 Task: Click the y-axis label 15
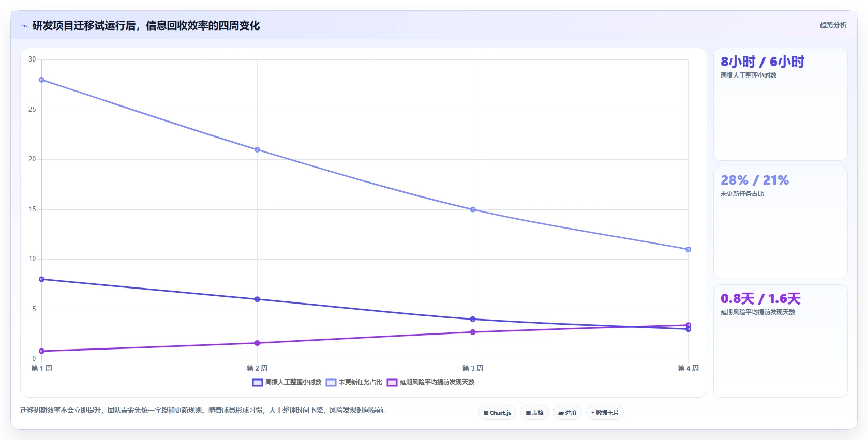pos(32,209)
